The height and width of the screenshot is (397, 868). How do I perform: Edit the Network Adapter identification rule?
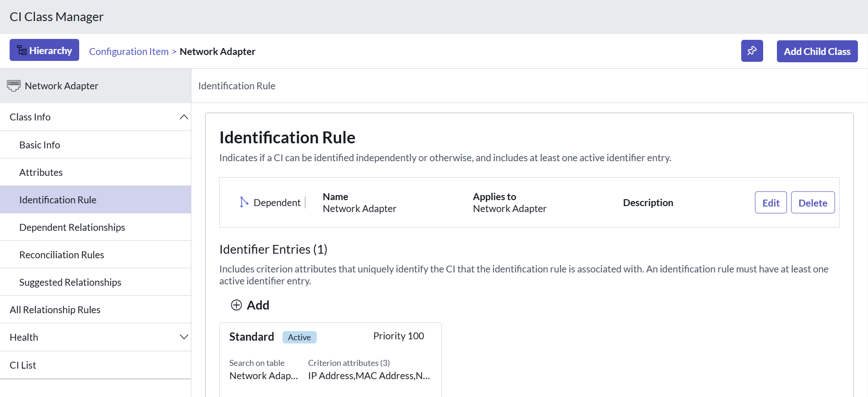770,203
